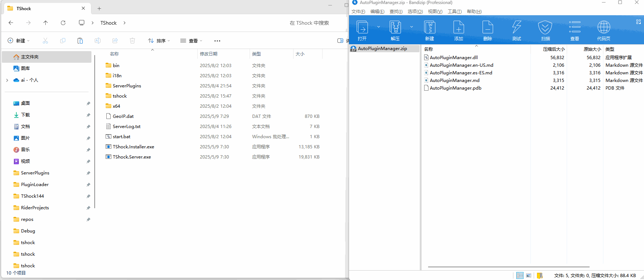Select AutoPluginManager.zip in Bandizip tree

(385, 49)
